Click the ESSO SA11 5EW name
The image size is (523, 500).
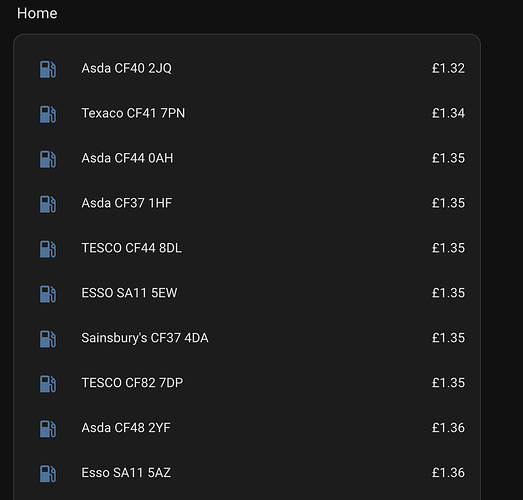pos(129,293)
